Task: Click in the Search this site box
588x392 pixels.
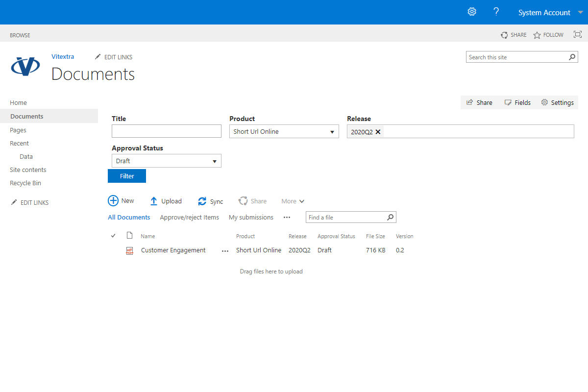Action: click(x=517, y=57)
